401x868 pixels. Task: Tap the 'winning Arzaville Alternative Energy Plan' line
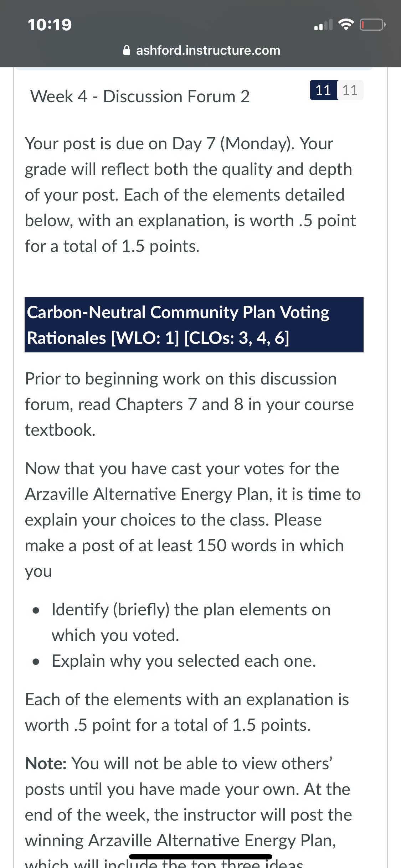[x=180, y=840]
